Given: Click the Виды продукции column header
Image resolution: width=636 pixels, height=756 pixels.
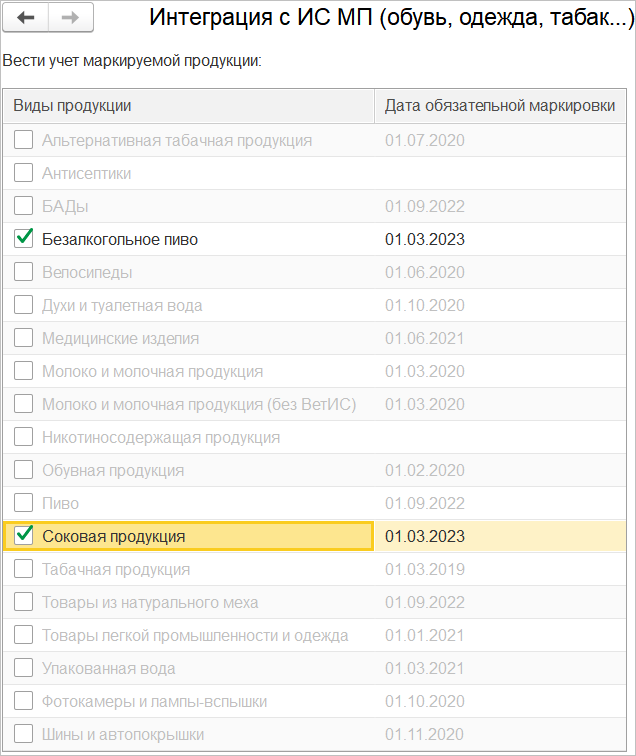Looking at the screenshot, I should click(x=72, y=106).
